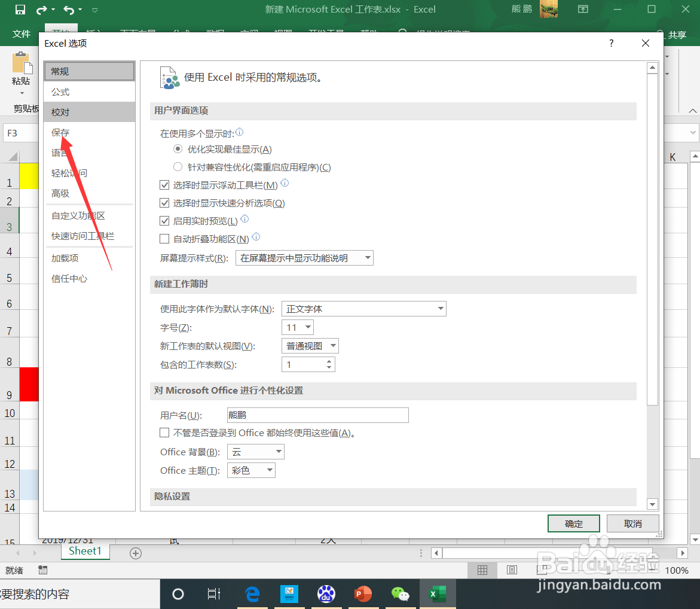
Task: Click info icon next to 选择时显示浮动工具栏
Action: coord(285,182)
